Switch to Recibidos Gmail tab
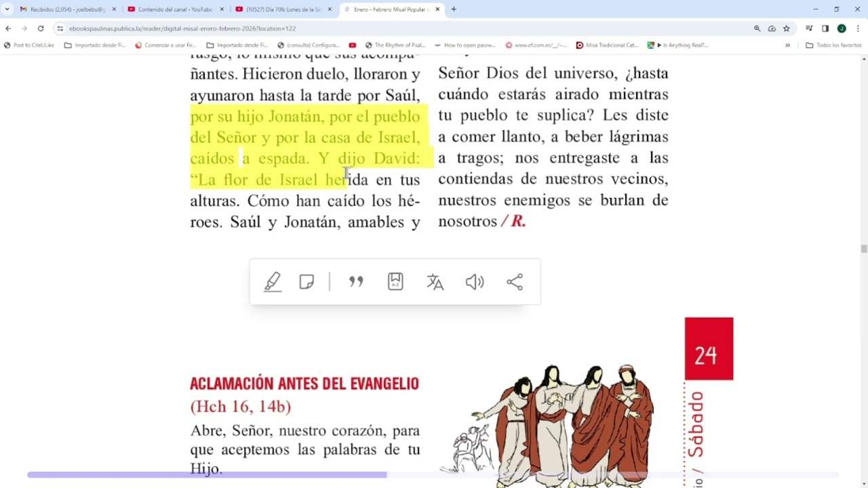The width and height of the screenshot is (868, 488). pyautogui.click(x=67, y=9)
